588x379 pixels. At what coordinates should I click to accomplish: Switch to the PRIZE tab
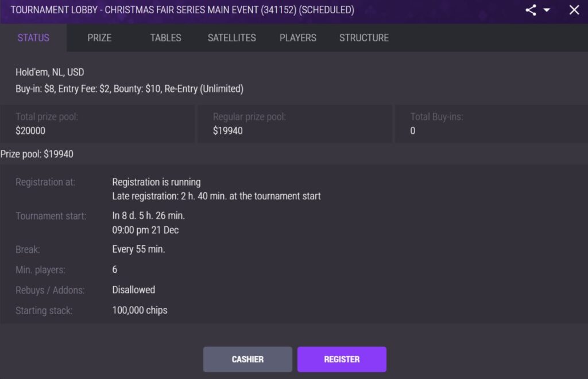click(99, 38)
